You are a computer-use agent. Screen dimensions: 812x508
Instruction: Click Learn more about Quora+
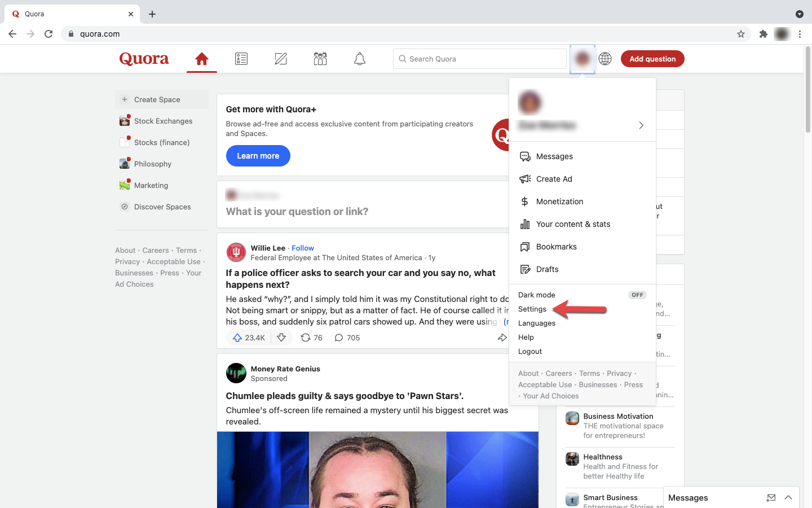[258, 156]
